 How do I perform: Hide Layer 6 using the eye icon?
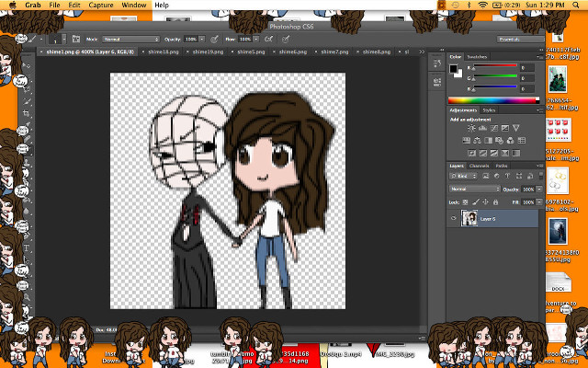(x=454, y=218)
